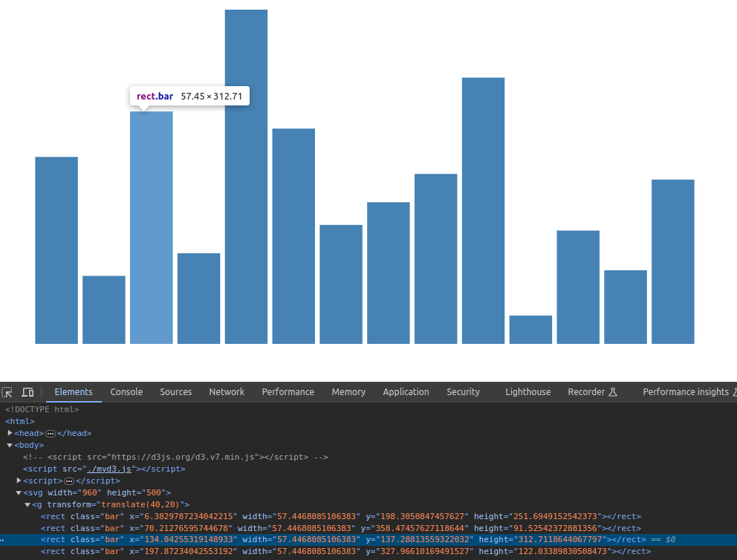Image resolution: width=737 pixels, height=560 pixels.
Task: Toggle the device toolbar icon
Action: (27, 392)
